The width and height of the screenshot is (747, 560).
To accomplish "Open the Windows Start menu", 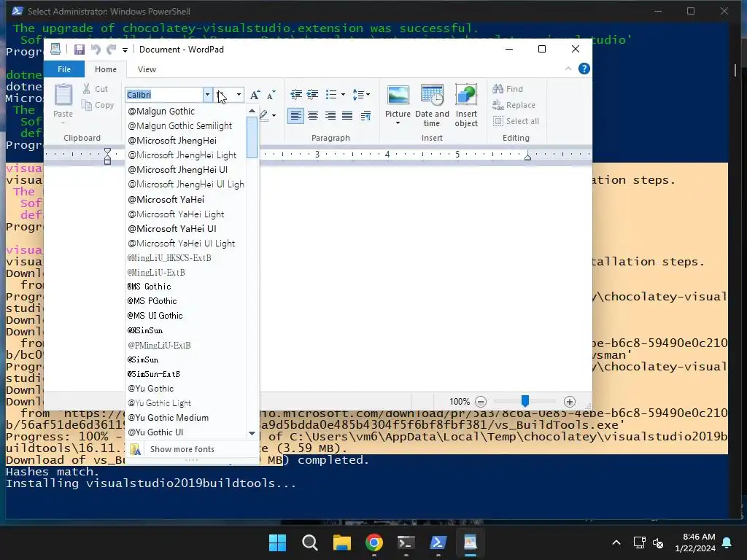I will [277, 542].
